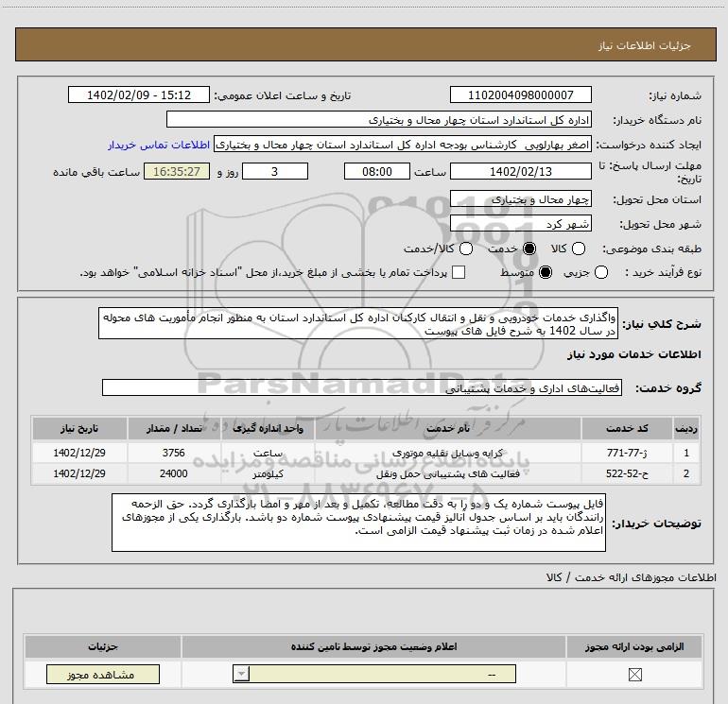Screen dimensions: 728x704
Task: Click the delivery city field شهر کرد
Action: click(520, 224)
